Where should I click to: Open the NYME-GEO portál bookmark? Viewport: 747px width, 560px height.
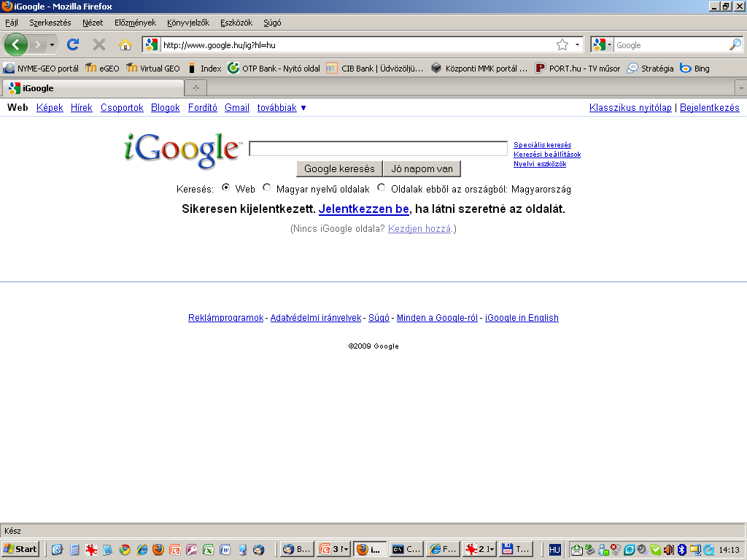click(x=41, y=68)
